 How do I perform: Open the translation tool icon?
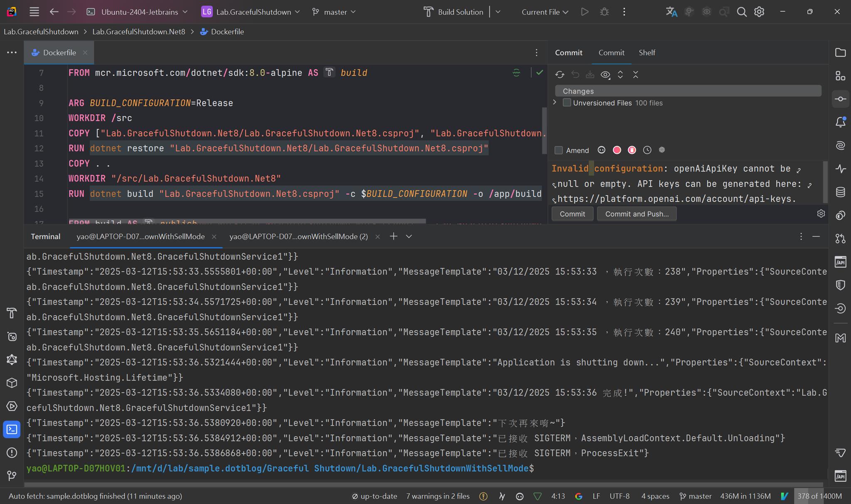click(671, 12)
